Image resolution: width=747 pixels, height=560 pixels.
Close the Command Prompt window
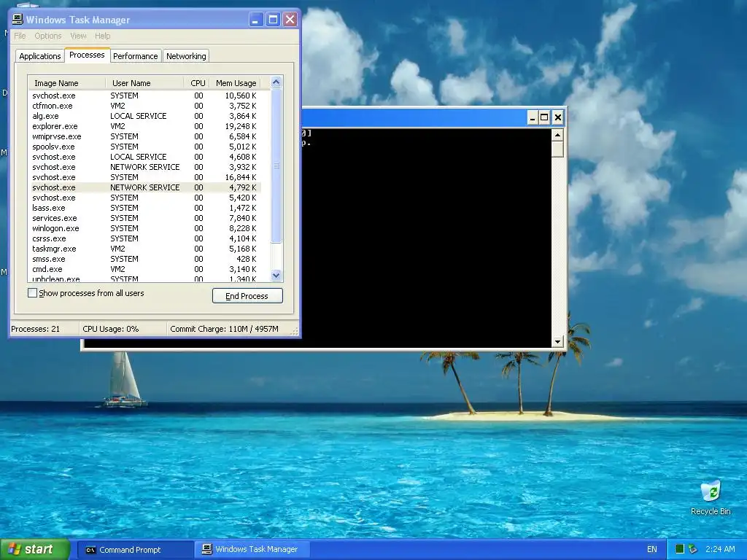[558, 117]
